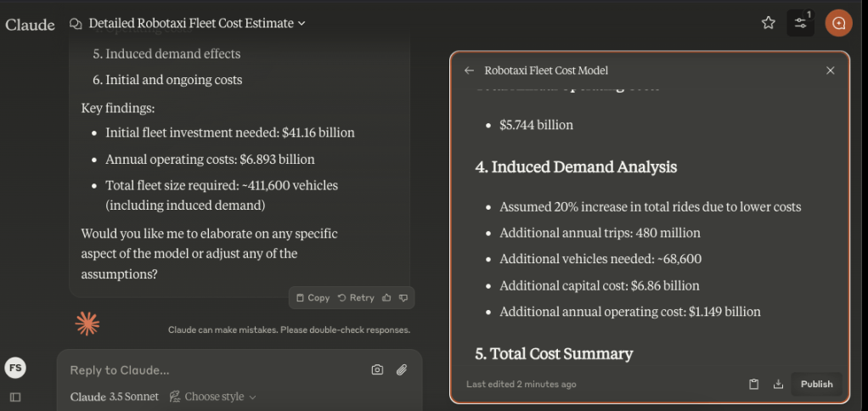Star this conversation as a favorite
868x411 pixels.
(x=768, y=23)
